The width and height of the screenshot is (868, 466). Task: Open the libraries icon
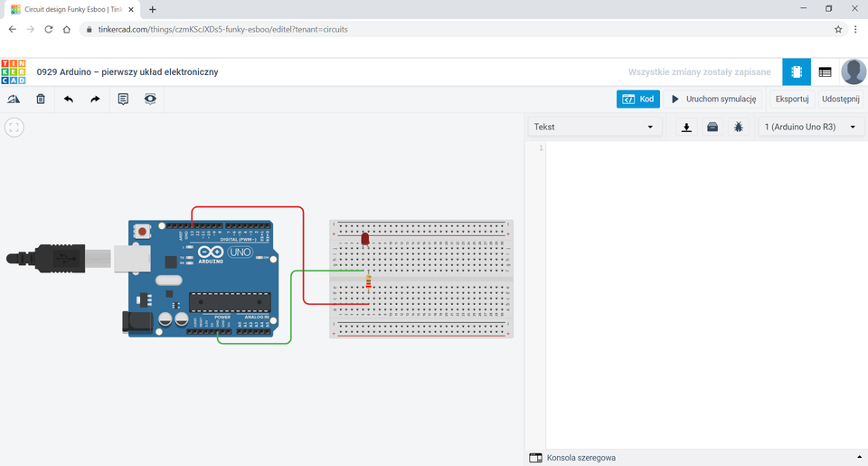(x=712, y=127)
